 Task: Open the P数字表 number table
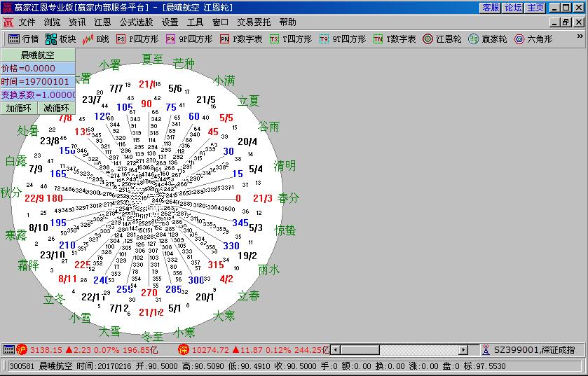pos(240,39)
